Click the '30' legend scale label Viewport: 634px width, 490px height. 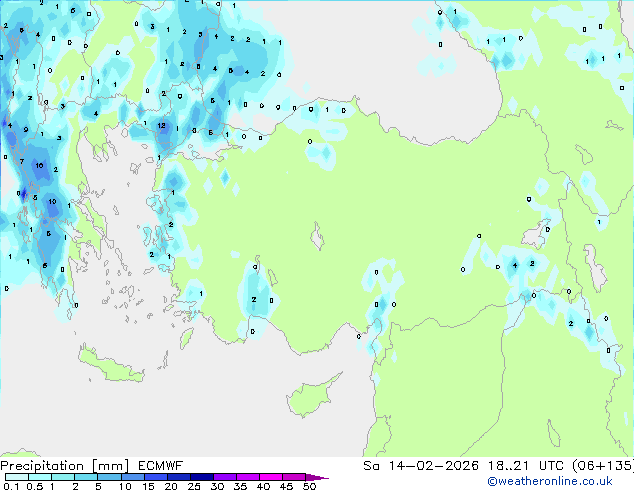coord(217,486)
